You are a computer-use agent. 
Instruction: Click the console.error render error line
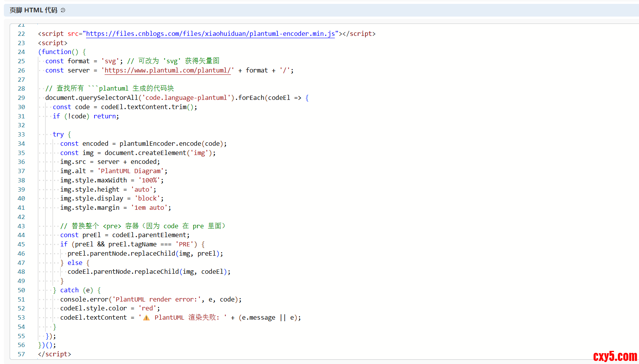[150, 300]
